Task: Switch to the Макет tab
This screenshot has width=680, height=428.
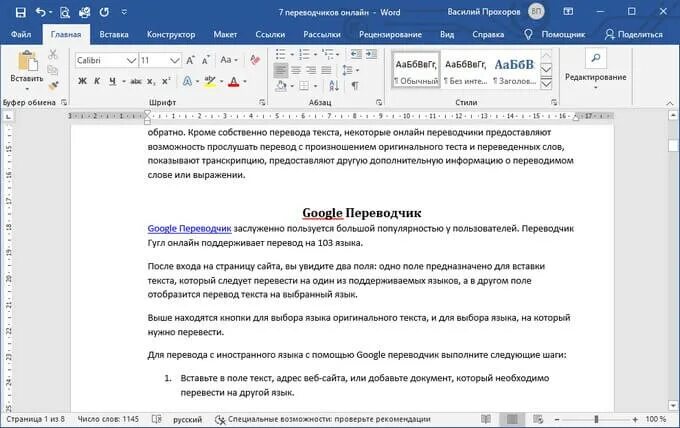Action: [225, 34]
